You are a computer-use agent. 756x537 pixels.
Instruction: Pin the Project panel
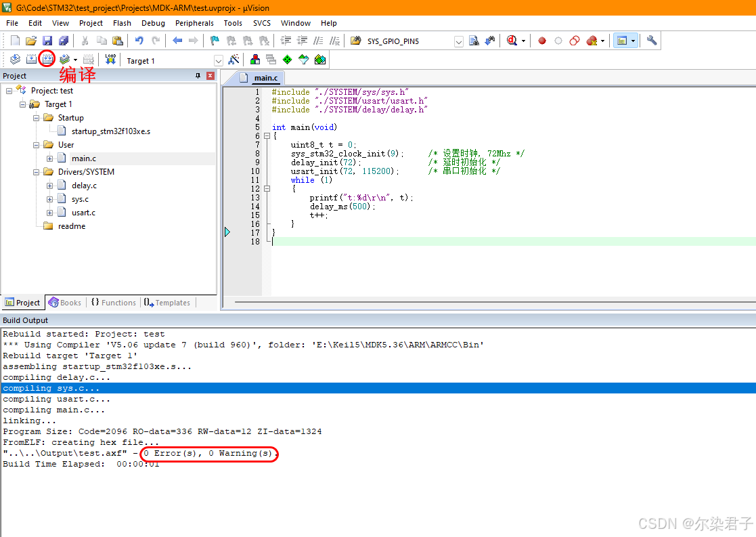(x=198, y=76)
